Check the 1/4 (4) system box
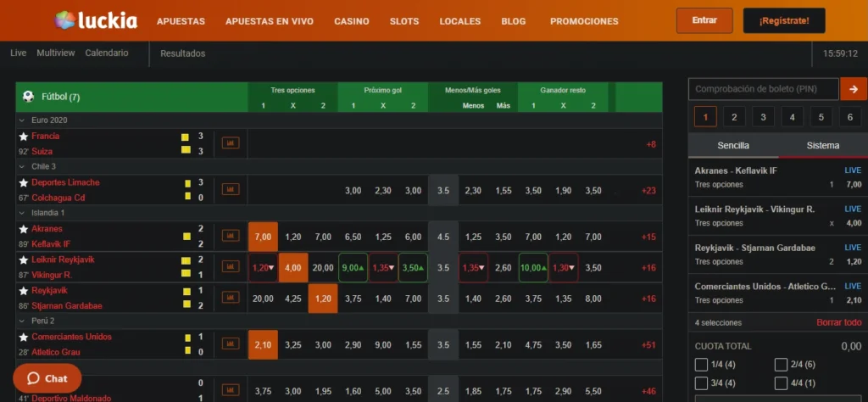 [x=701, y=365]
